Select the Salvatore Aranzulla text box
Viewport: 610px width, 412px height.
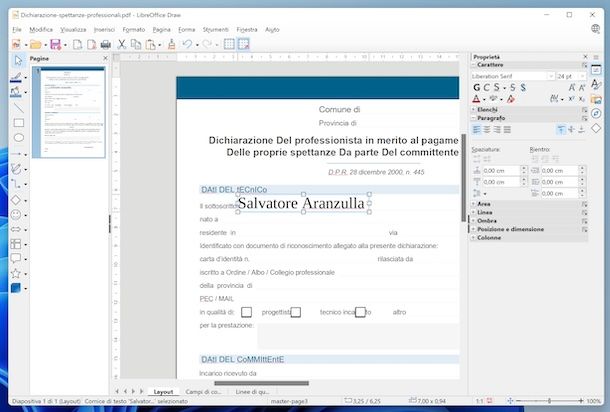[x=301, y=203]
